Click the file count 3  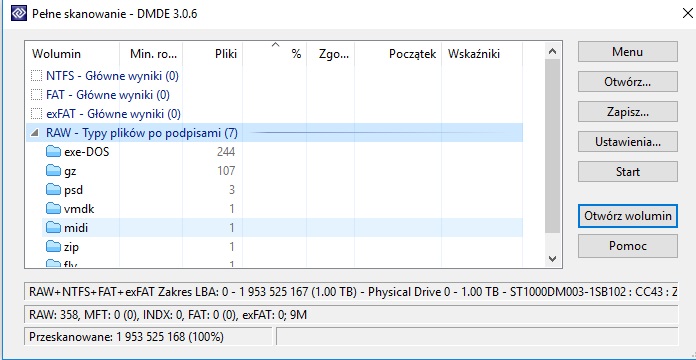click(x=232, y=190)
